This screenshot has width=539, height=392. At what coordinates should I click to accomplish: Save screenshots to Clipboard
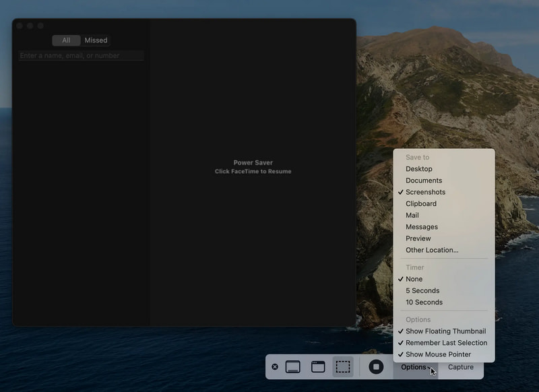(421, 203)
